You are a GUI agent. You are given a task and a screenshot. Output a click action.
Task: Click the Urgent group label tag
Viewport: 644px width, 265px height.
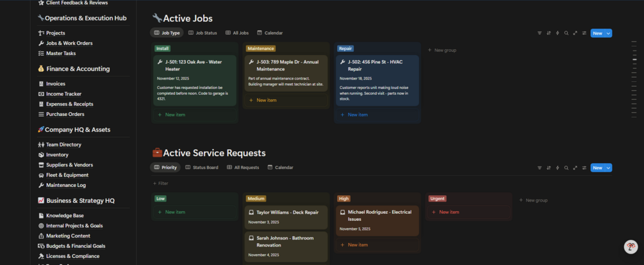[x=438, y=198]
